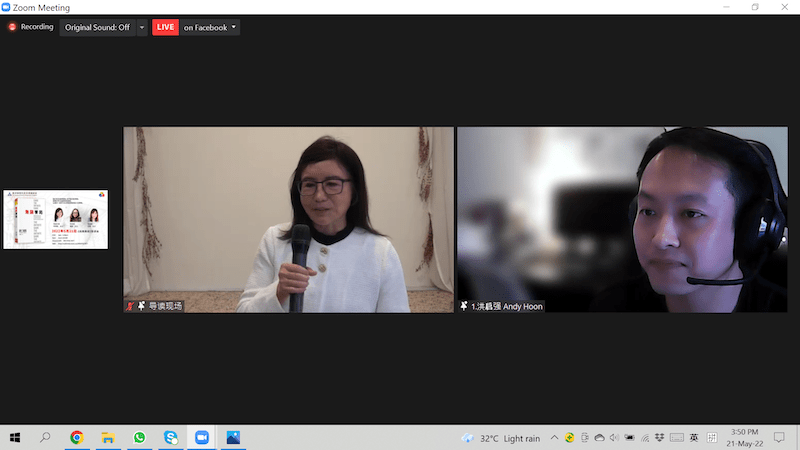Open File Explorer from the taskbar

click(108, 438)
